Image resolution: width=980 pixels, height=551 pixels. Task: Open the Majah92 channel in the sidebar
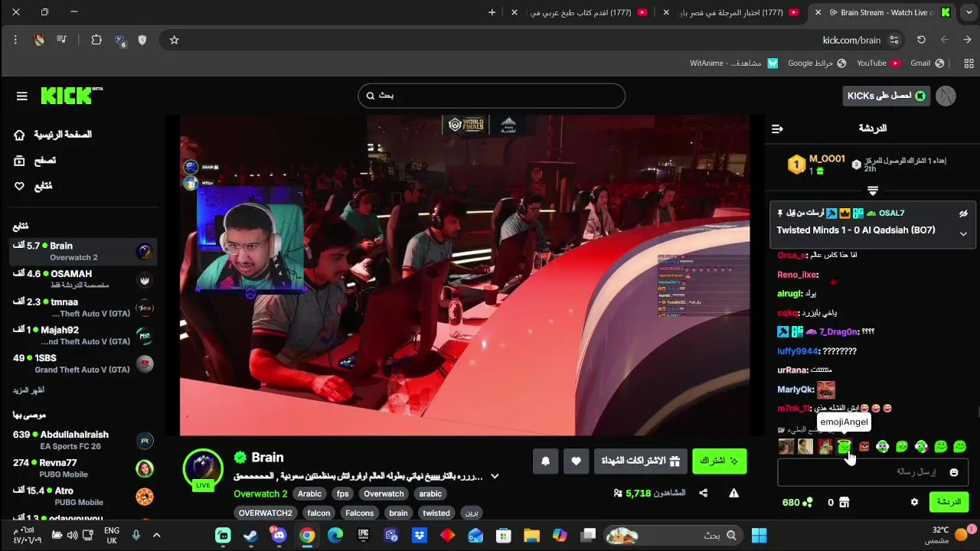pos(83,335)
